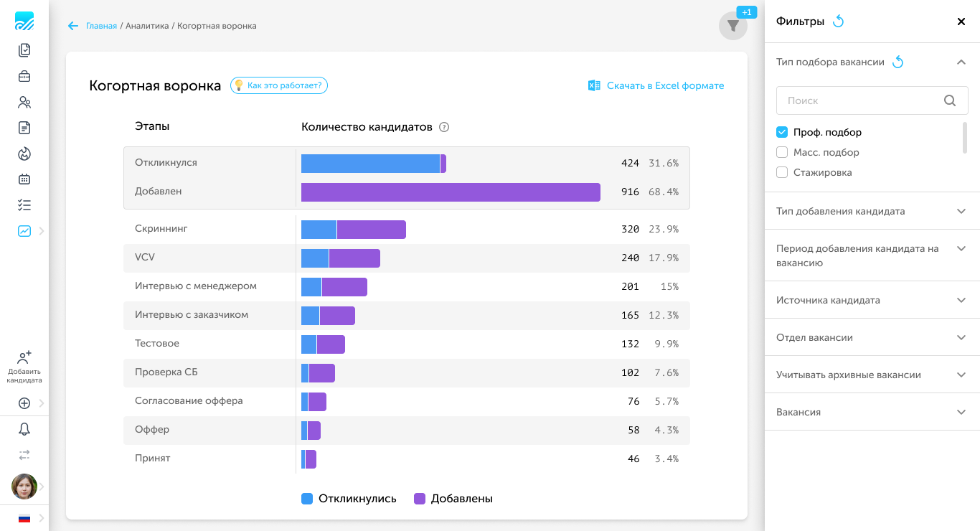This screenshot has height=531, width=980.
Task: Click the funnel filter button with +1 badge
Action: pyautogui.click(x=733, y=26)
